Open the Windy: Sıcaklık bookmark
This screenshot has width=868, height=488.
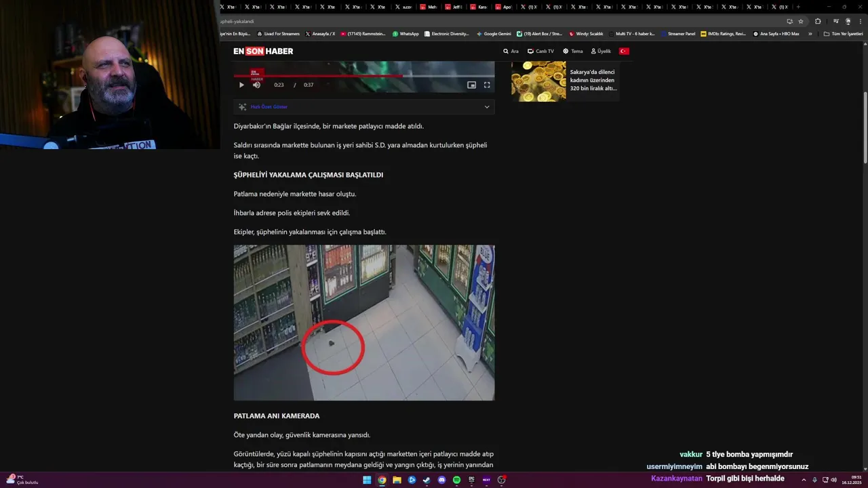pyautogui.click(x=587, y=33)
